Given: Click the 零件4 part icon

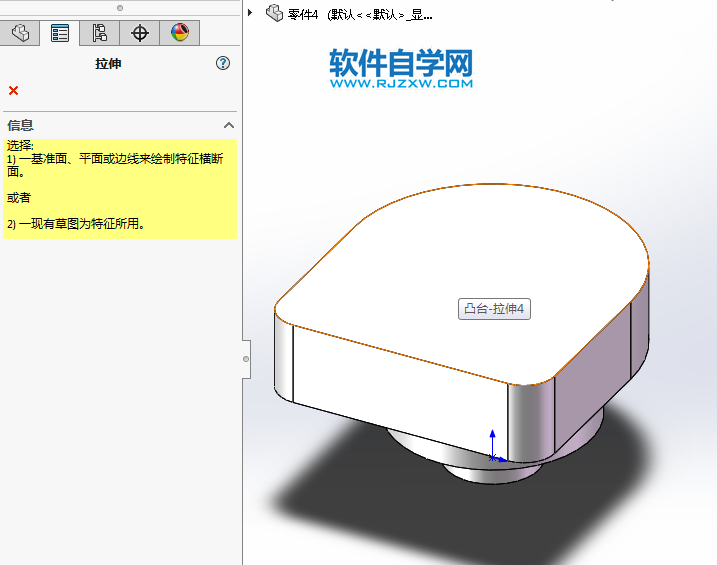Looking at the screenshot, I should [274, 13].
